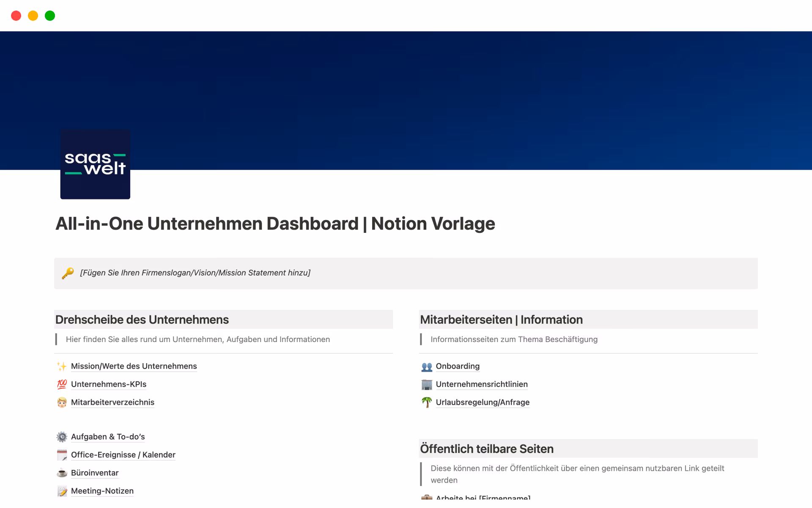The image size is (812, 508).
Task: Click the memo icon beside Meeting-Notizen
Action: coord(62,491)
